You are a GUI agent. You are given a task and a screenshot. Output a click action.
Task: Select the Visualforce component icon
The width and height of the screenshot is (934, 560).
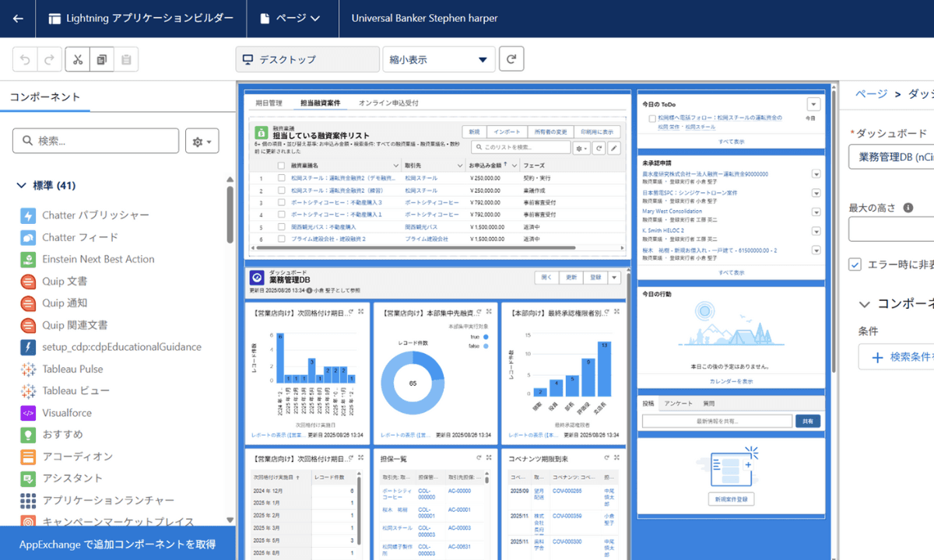coord(28,413)
